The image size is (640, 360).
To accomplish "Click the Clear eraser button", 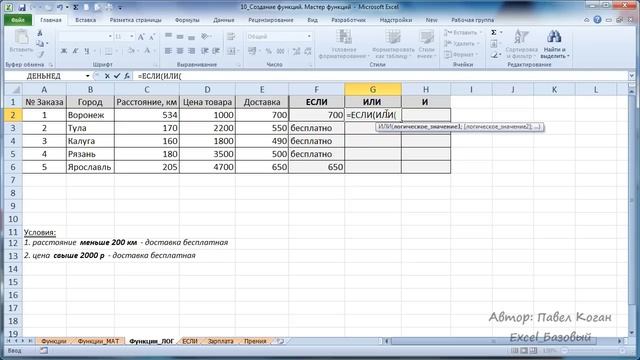I will (495, 55).
